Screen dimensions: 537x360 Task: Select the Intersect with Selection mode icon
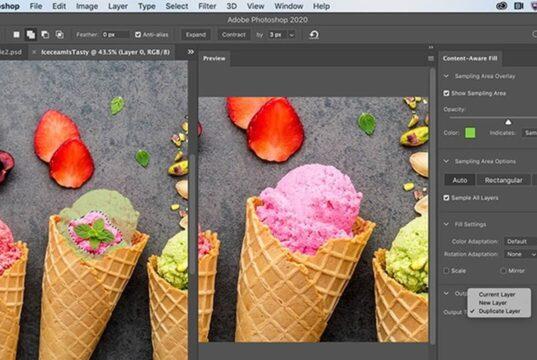click(60, 35)
